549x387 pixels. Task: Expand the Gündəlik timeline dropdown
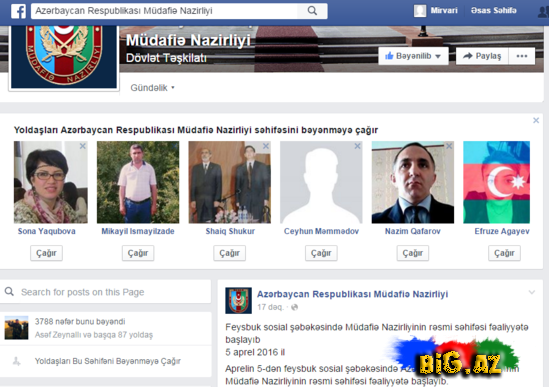pyautogui.click(x=152, y=88)
